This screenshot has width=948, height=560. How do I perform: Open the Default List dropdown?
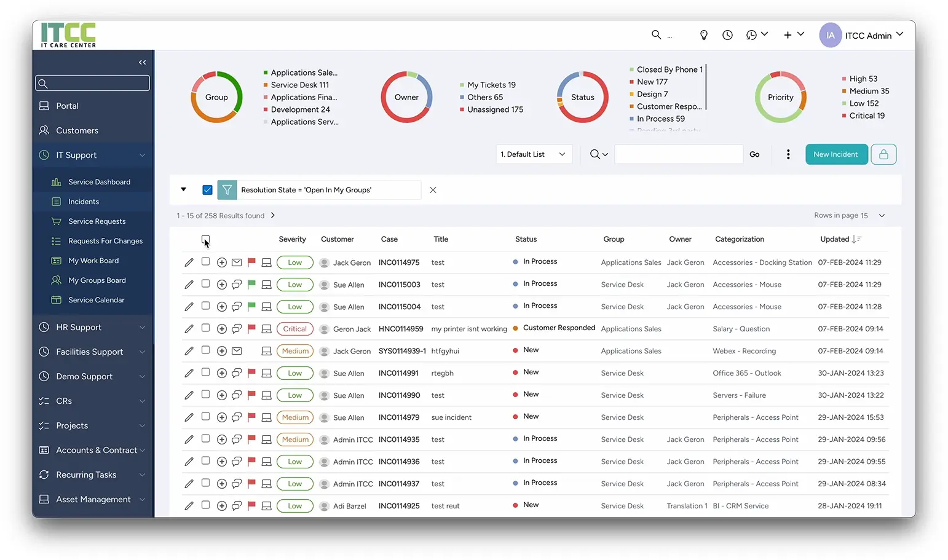[x=533, y=154]
